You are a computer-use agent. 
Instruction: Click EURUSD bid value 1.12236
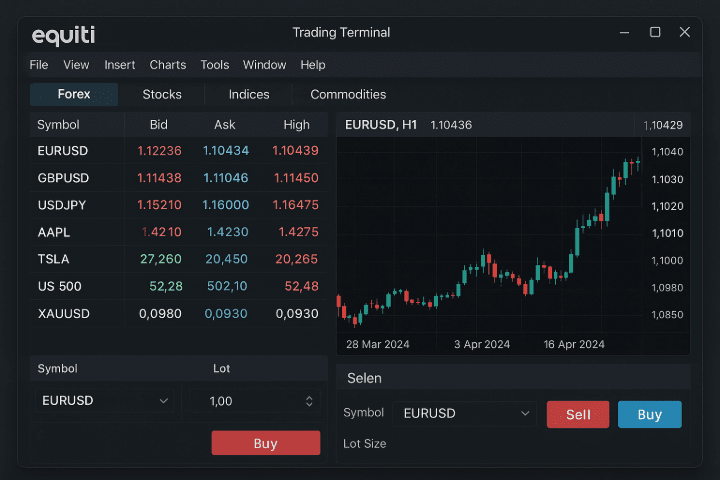(x=159, y=151)
